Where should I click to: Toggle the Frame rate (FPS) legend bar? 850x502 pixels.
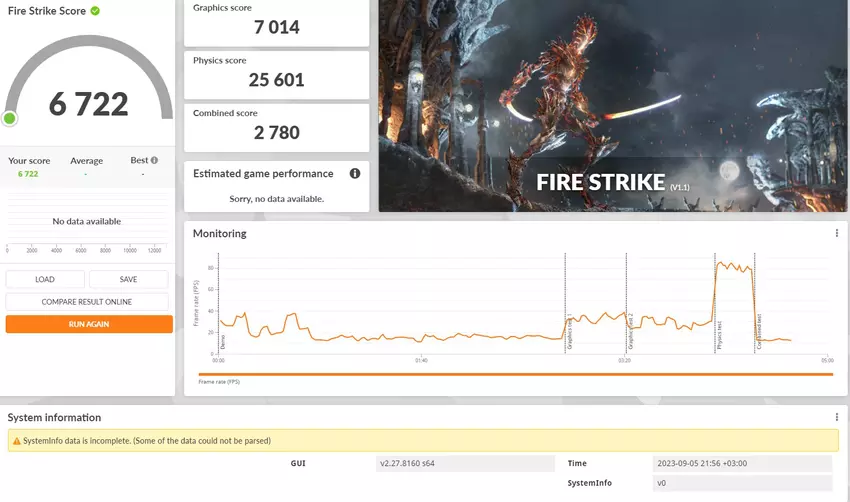click(x=515, y=376)
